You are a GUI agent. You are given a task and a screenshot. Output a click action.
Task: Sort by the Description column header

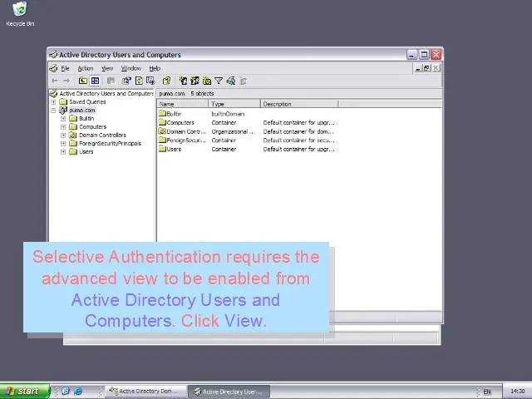299,104
